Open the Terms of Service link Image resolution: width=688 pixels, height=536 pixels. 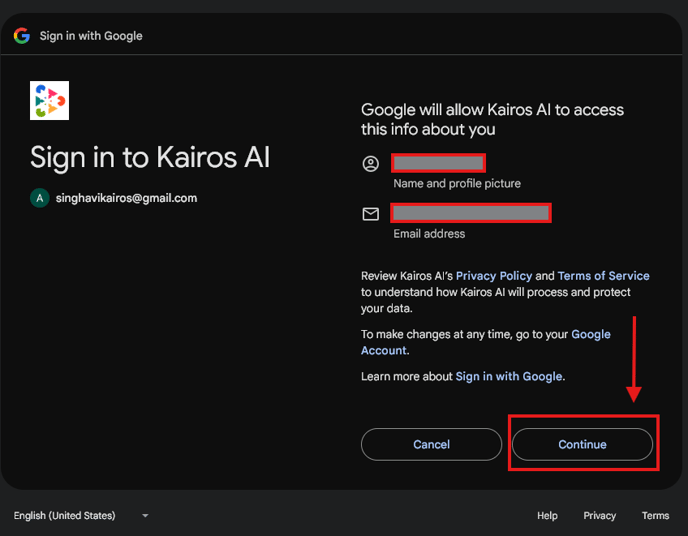click(x=603, y=276)
